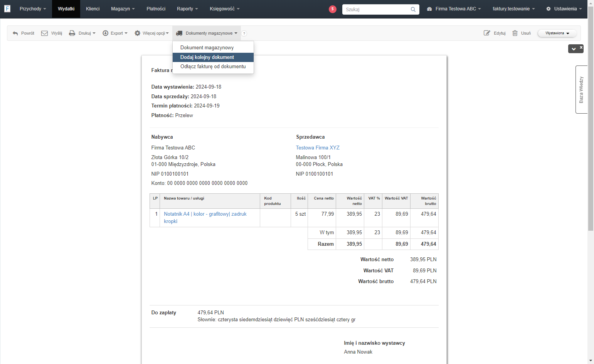Edit the invoice with Edytuj pencil
Viewport: 594px width, 364px height.
tap(495, 33)
